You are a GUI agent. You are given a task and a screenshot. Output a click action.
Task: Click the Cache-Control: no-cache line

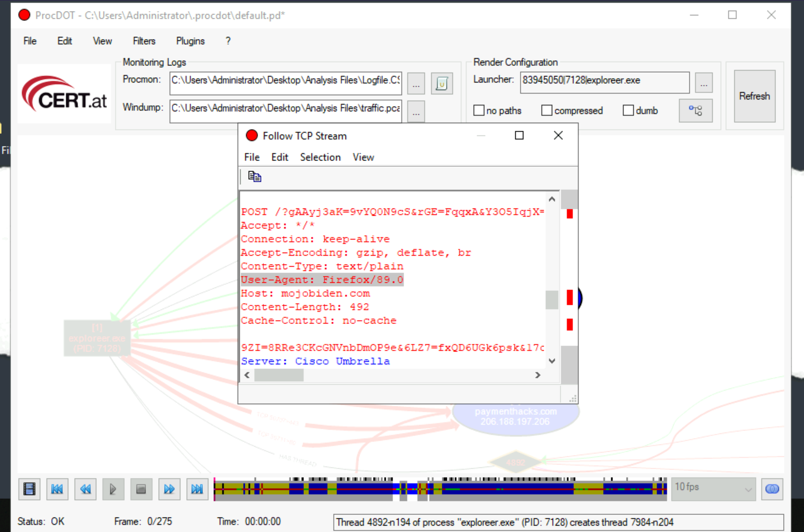click(x=319, y=320)
